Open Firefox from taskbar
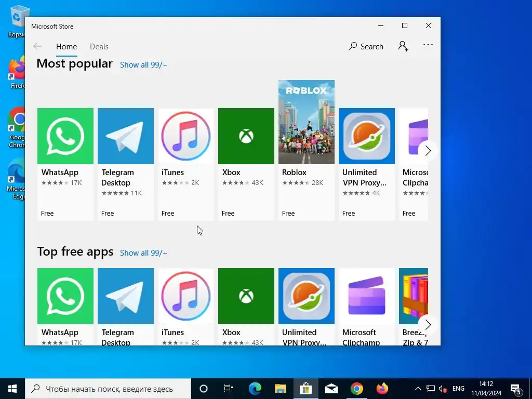The height and width of the screenshot is (399, 532). tap(382, 389)
